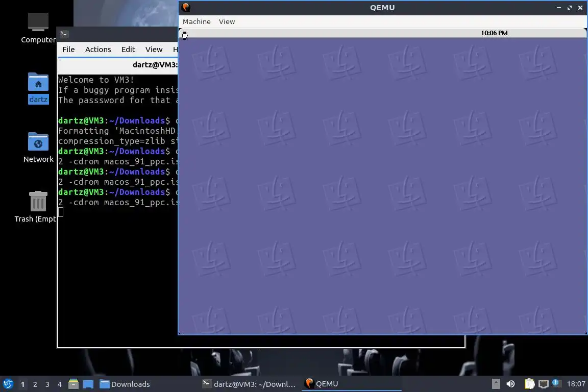
Task: Activate the QEMU taskbar entry
Action: (351, 384)
